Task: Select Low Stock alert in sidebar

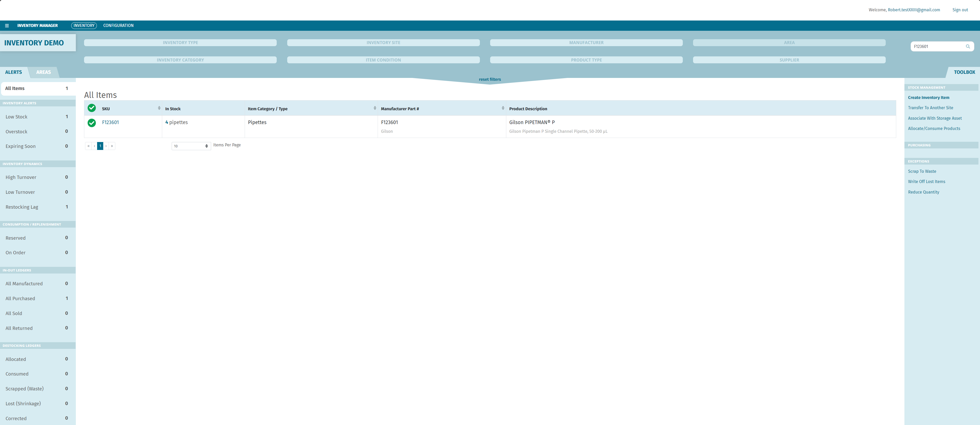Action: pos(17,117)
